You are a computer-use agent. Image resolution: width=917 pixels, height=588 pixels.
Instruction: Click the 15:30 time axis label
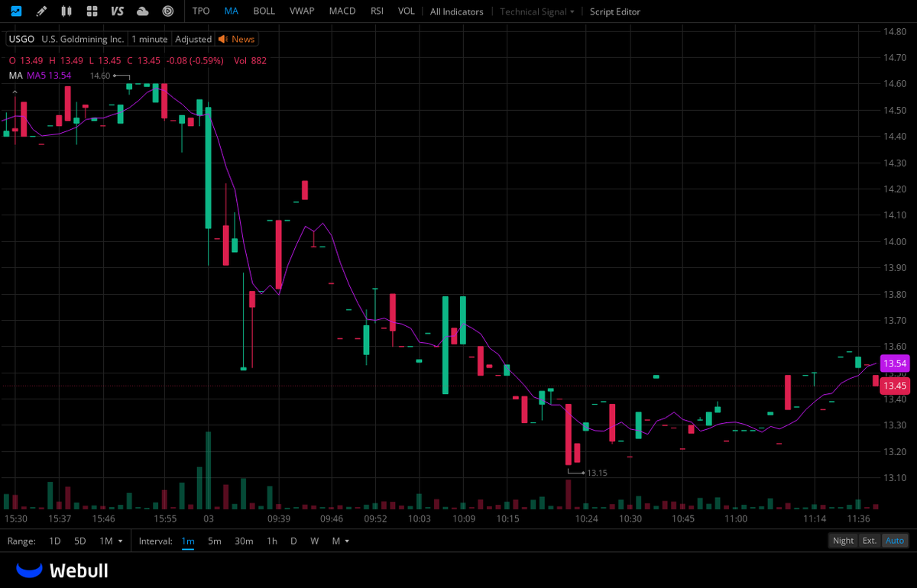point(16,519)
